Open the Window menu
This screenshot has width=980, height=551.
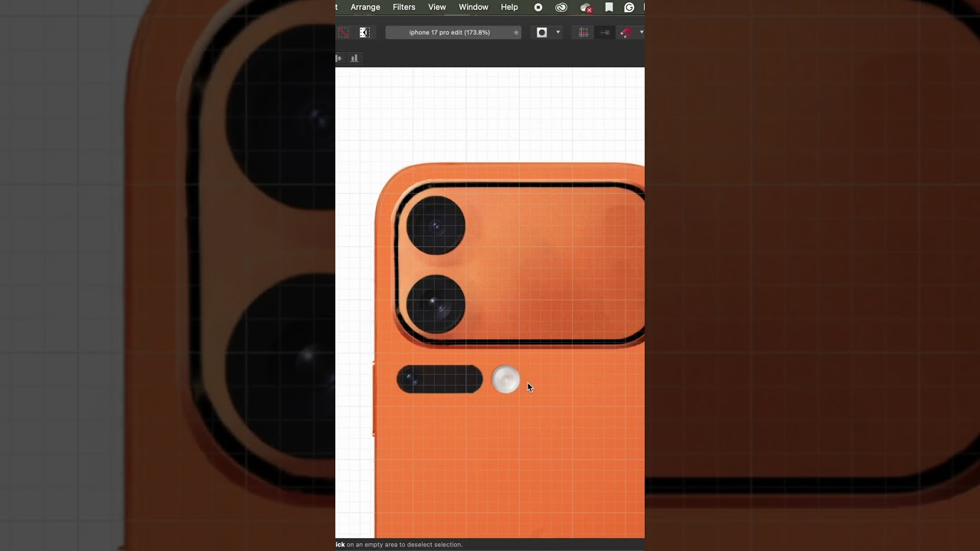[473, 7]
